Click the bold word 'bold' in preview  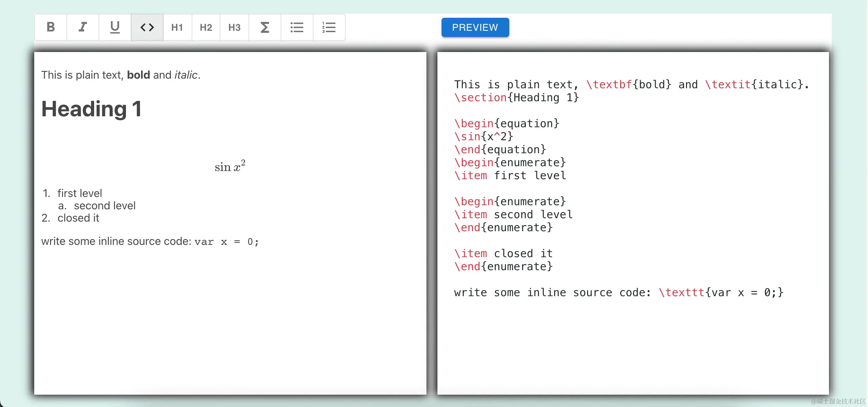[x=138, y=75]
